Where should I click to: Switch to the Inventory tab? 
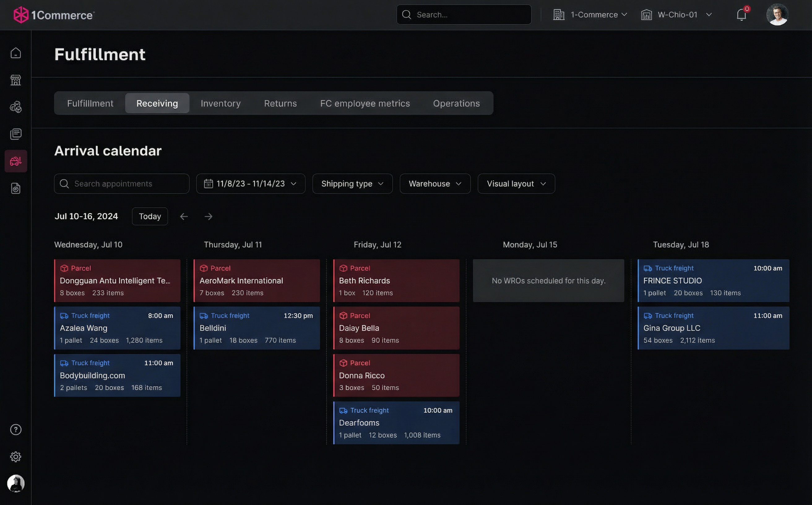pos(220,103)
